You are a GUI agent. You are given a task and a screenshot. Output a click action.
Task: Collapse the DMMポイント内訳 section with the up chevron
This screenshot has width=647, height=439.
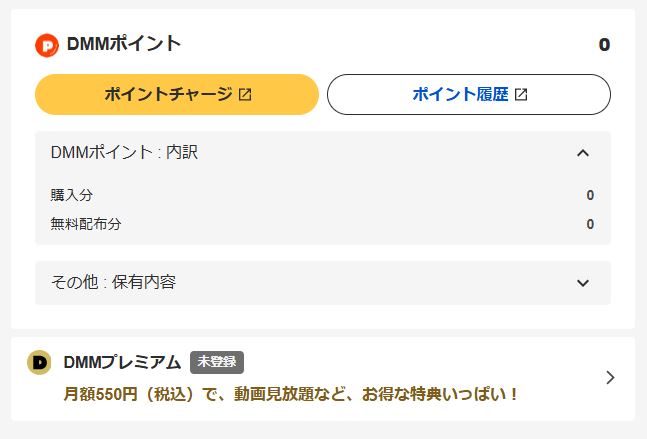point(583,153)
